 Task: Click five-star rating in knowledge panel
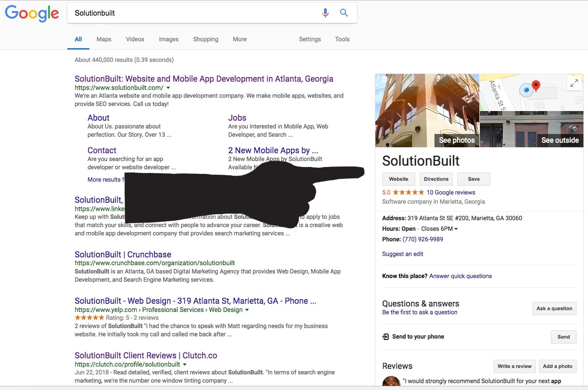pos(408,192)
